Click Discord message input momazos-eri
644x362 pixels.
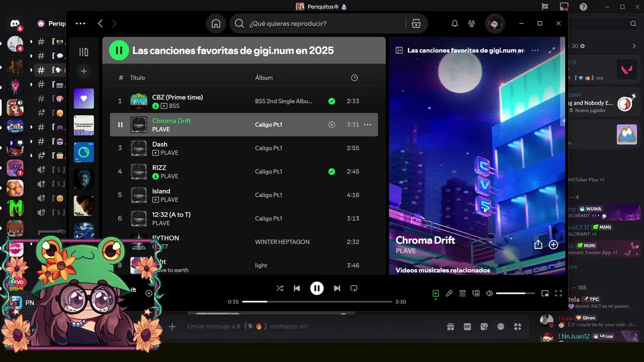pos(312,326)
